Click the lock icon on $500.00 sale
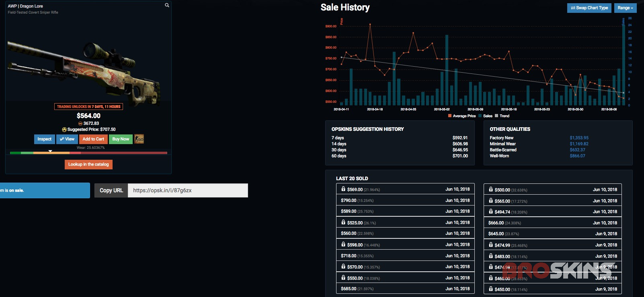This screenshot has width=644, height=297. click(x=491, y=189)
